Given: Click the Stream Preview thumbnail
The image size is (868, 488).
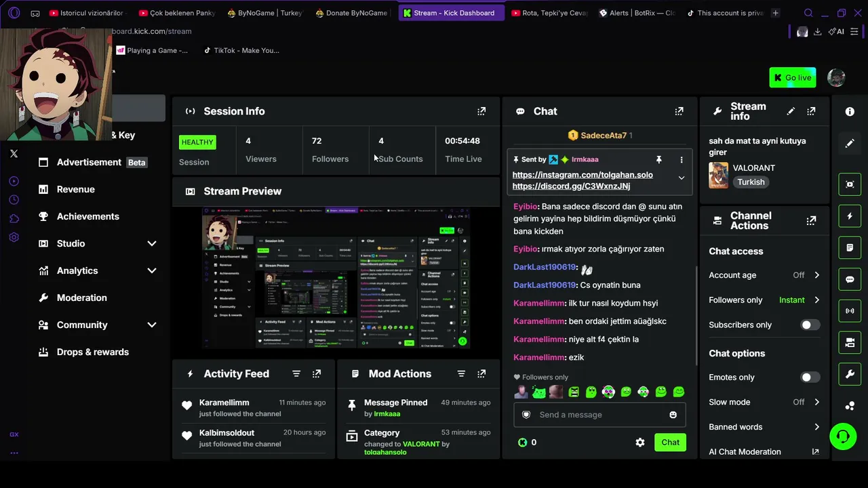Looking at the screenshot, I should tap(336, 278).
